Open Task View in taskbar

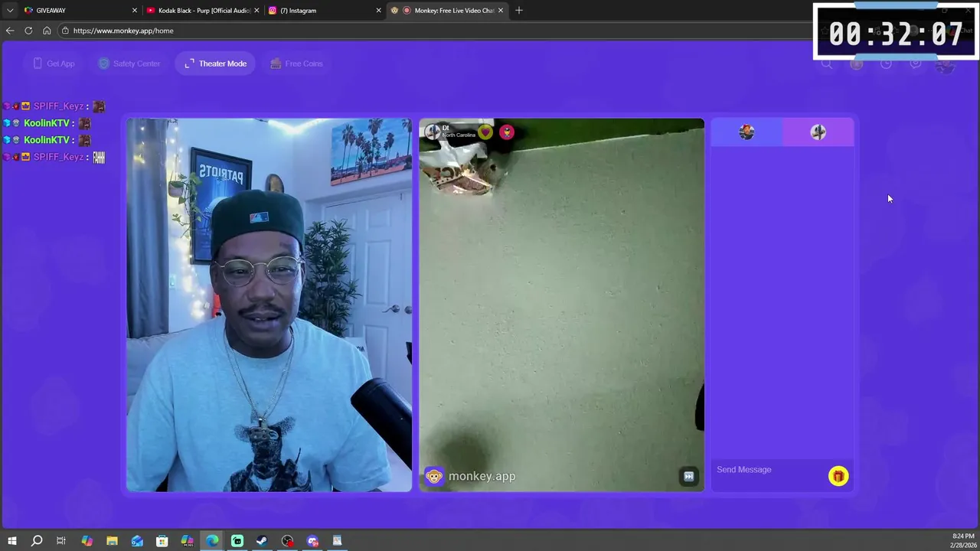click(61, 541)
